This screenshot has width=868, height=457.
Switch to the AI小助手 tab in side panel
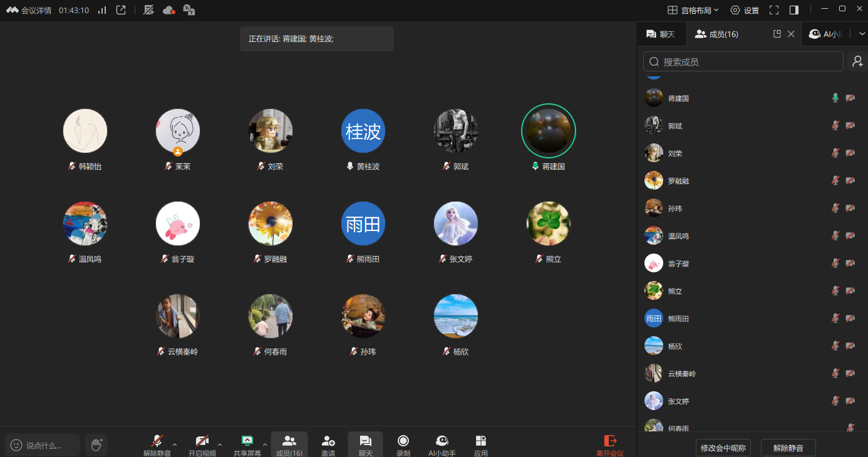coord(825,34)
